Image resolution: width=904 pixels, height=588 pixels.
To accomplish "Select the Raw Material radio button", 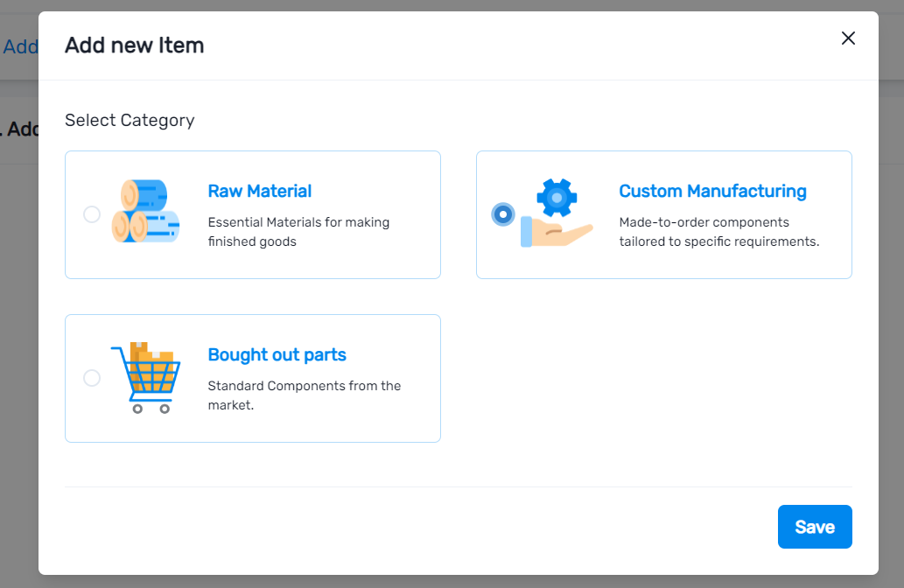I will 92,214.
